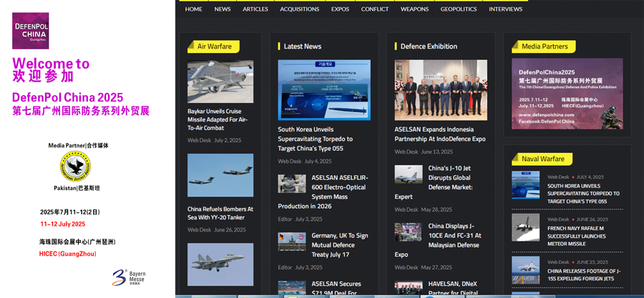Open the HOME menu item
The image size is (644, 298).
pyautogui.click(x=193, y=9)
